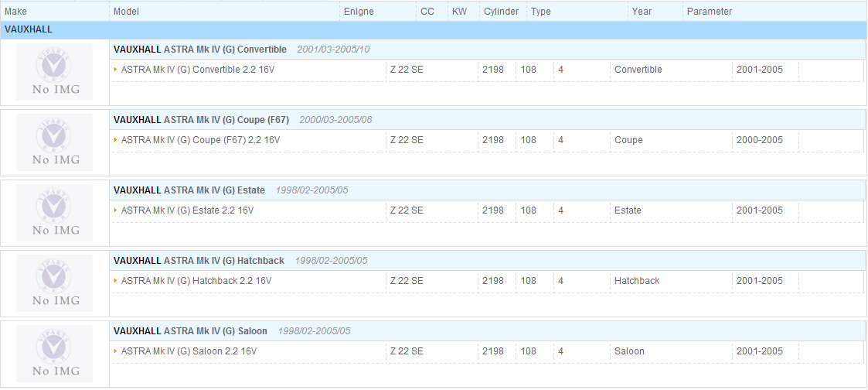The width and height of the screenshot is (868, 390).
Task: Click Z 22 SE in Convertible row
Action: pos(407,70)
